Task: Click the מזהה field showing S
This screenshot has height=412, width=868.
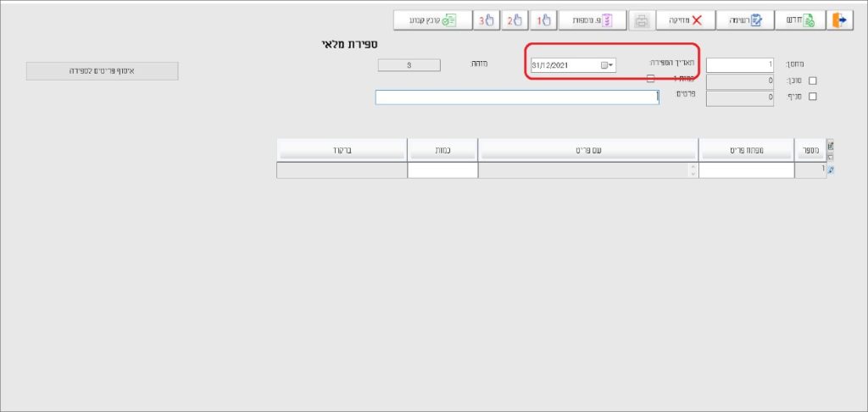Action: point(409,65)
